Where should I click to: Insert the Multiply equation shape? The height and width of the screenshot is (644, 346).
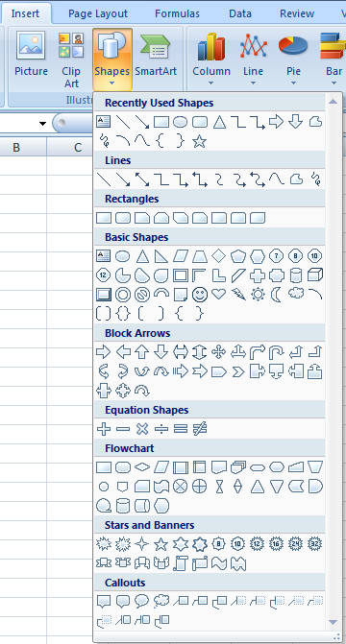click(x=142, y=429)
